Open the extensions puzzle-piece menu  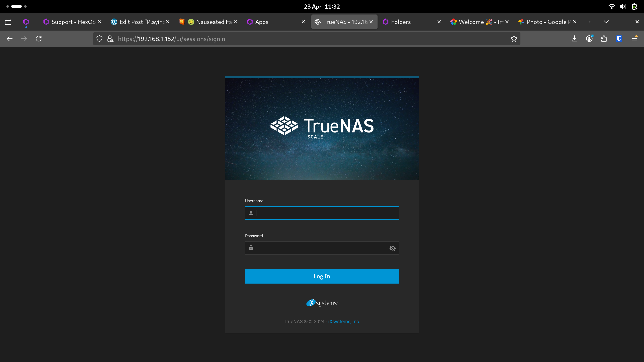(604, 39)
